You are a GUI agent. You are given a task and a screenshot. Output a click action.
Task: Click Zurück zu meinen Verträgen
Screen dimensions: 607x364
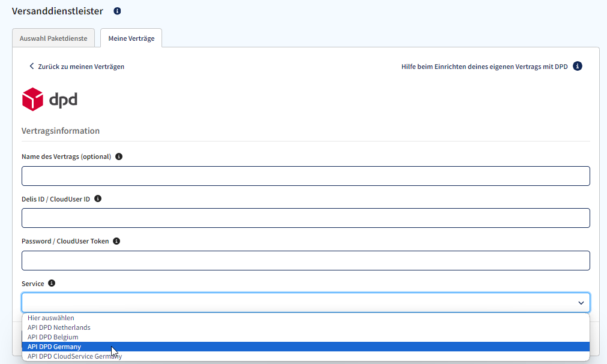click(x=82, y=66)
